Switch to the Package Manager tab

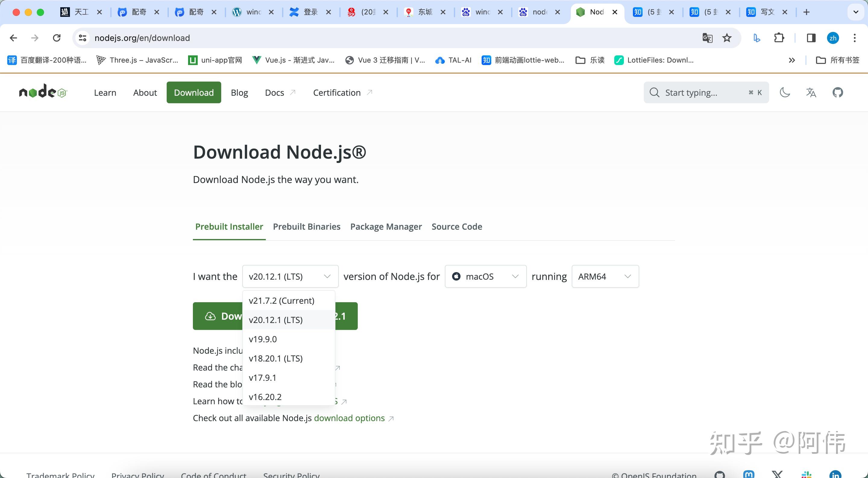(x=386, y=227)
